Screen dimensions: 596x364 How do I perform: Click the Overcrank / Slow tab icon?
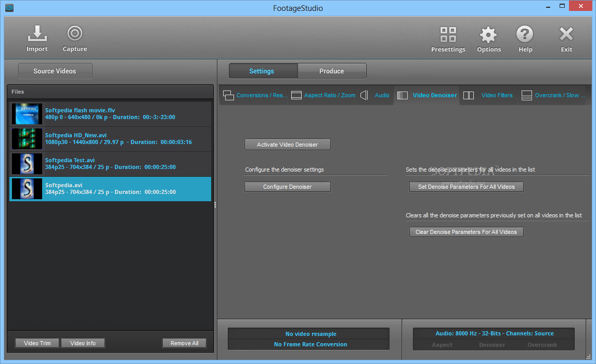527,95
